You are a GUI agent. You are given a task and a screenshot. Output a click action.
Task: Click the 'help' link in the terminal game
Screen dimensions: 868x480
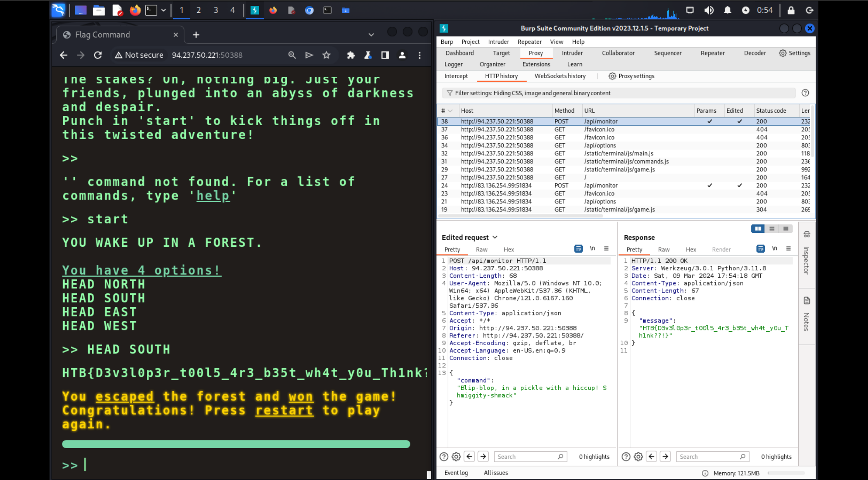click(213, 196)
